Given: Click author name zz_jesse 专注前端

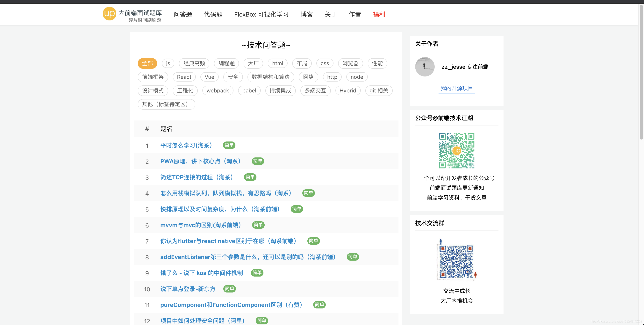Looking at the screenshot, I should pyautogui.click(x=465, y=67).
